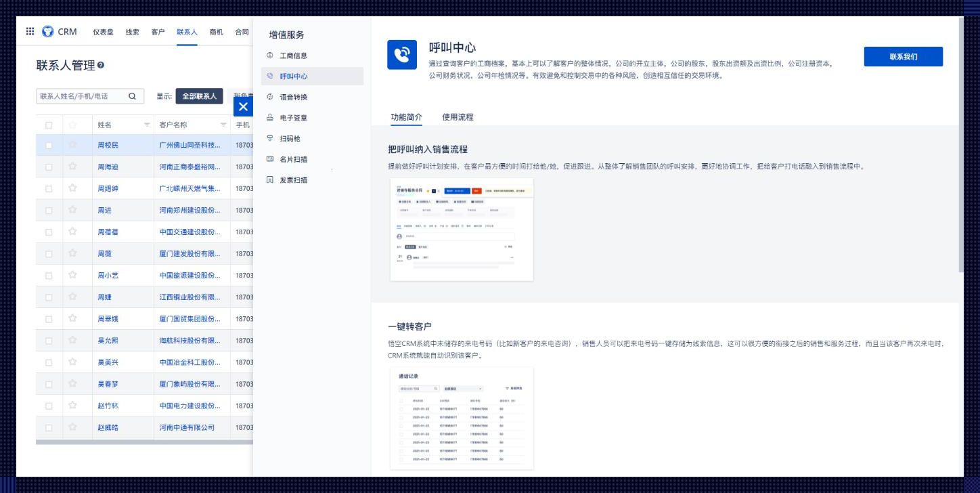Open 工商信息 in 增值服务 menu
The width and height of the screenshot is (980, 493).
pos(312,56)
